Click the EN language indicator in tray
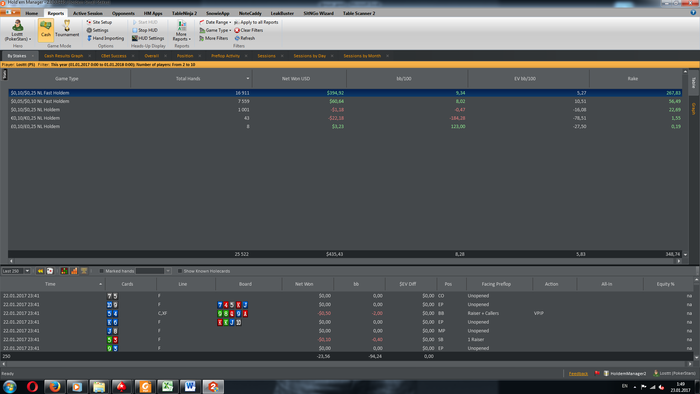700x394 pixels. coord(625,386)
